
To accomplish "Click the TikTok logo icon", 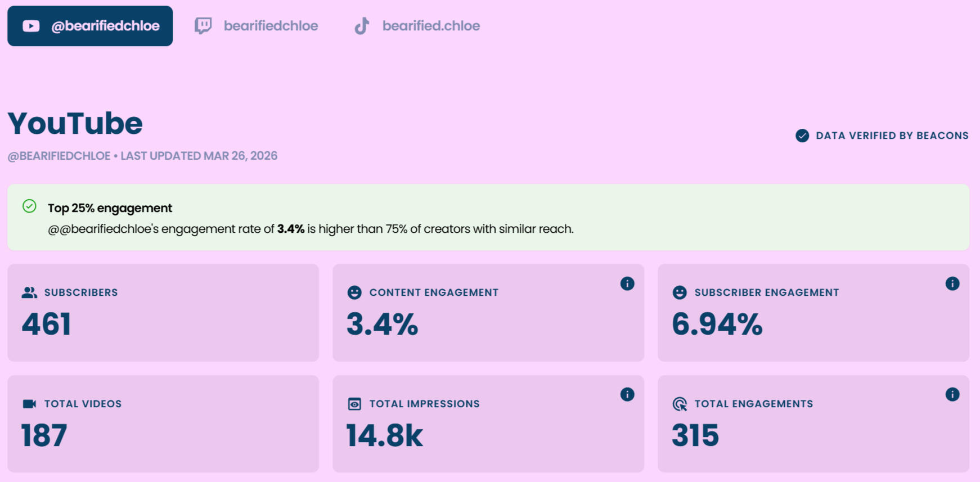I will pos(362,26).
